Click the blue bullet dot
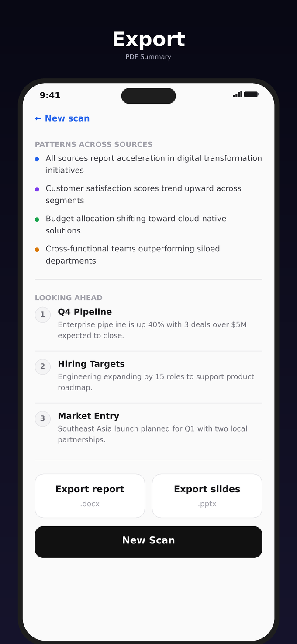 (37, 159)
